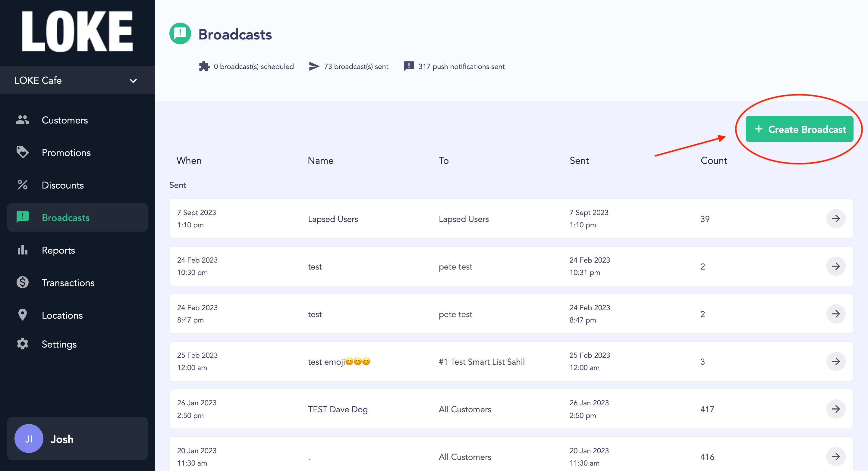Click the puzzle icon beside scheduled broadcasts

pos(204,66)
